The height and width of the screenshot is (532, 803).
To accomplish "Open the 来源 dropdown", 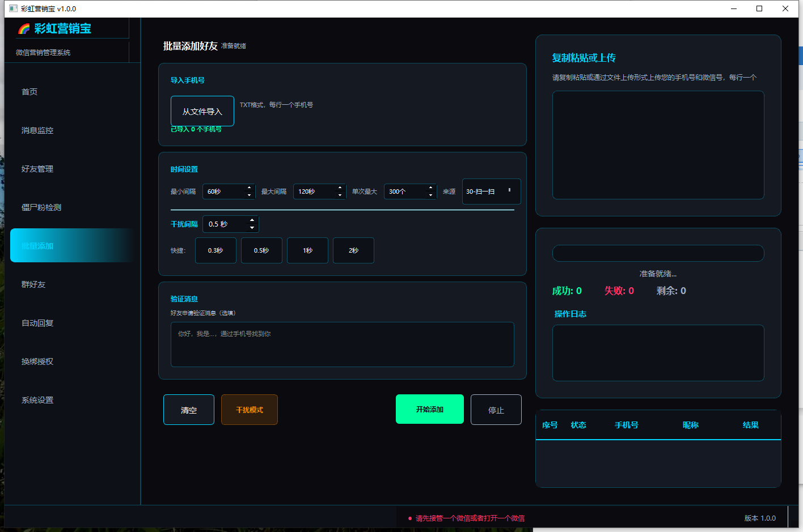I will (x=491, y=191).
